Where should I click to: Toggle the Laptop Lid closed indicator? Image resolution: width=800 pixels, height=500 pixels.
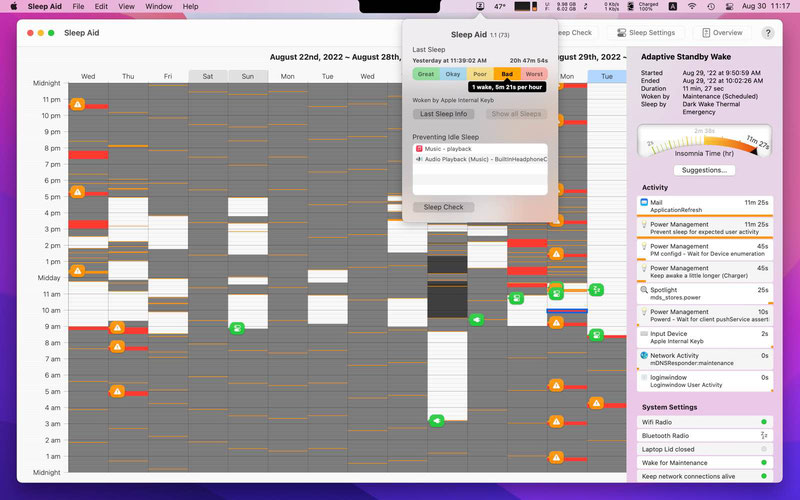(764, 449)
